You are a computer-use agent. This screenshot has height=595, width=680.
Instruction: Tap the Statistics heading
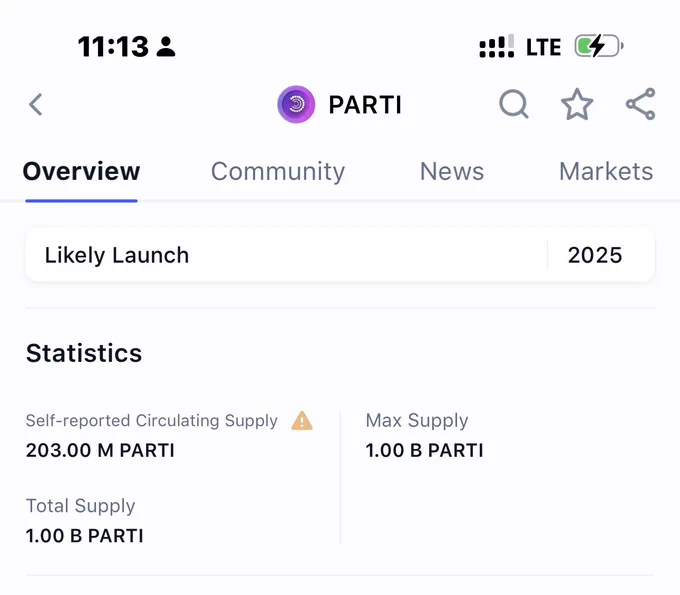click(x=84, y=353)
